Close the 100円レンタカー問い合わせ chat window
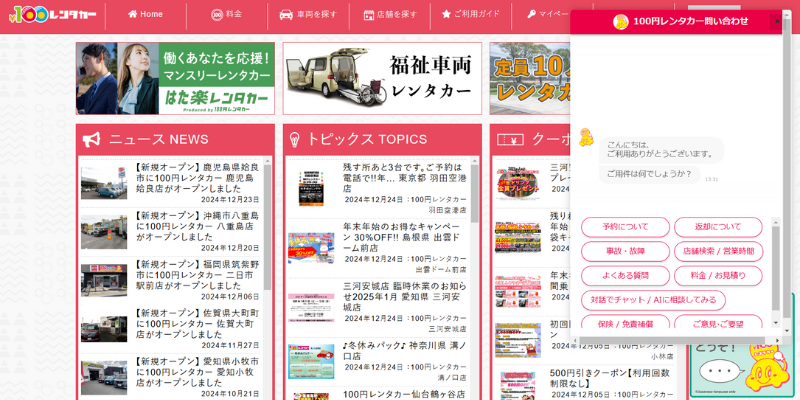Screen dimensions: 800x400 point(777,21)
